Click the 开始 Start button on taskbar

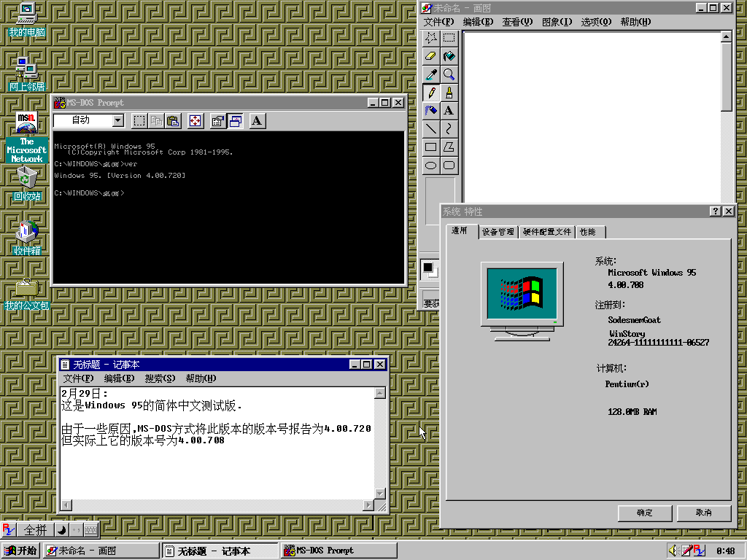click(21, 551)
